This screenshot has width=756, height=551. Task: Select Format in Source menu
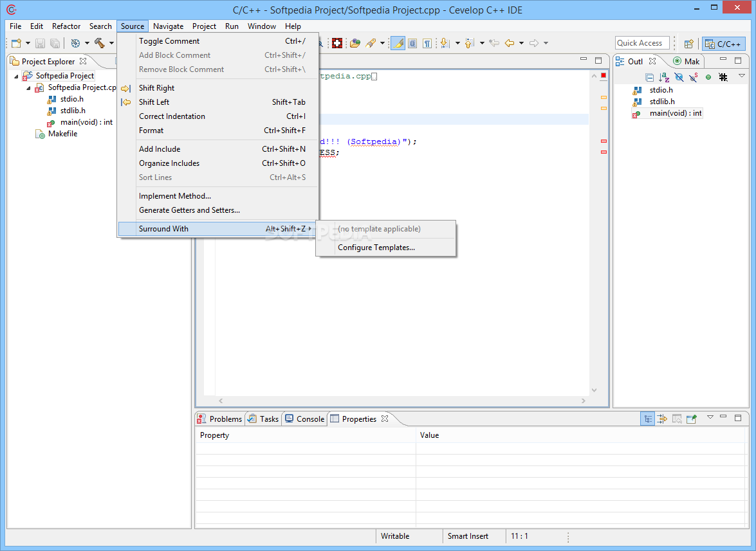click(x=218, y=131)
